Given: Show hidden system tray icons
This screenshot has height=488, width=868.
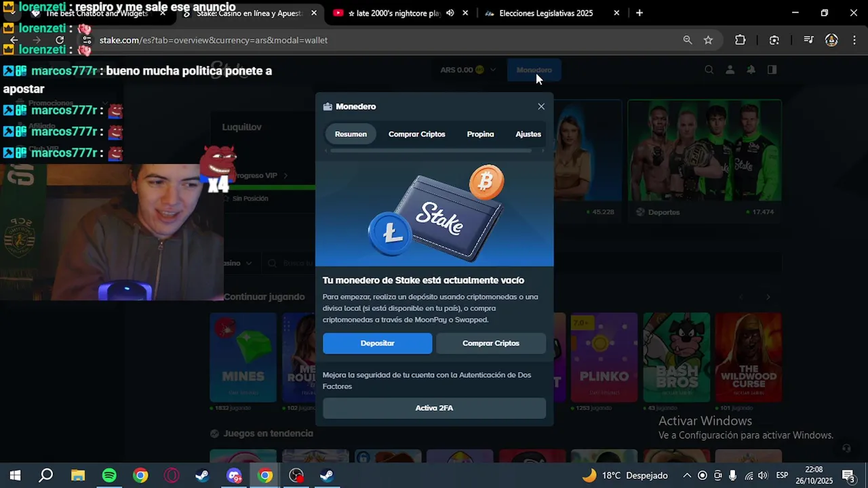Looking at the screenshot, I should click(x=687, y=476).
